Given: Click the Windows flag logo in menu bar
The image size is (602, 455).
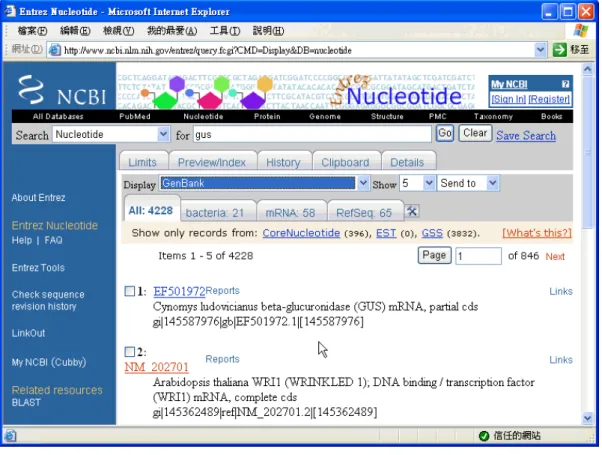Looking at the screenshot, I should point(580,31).
